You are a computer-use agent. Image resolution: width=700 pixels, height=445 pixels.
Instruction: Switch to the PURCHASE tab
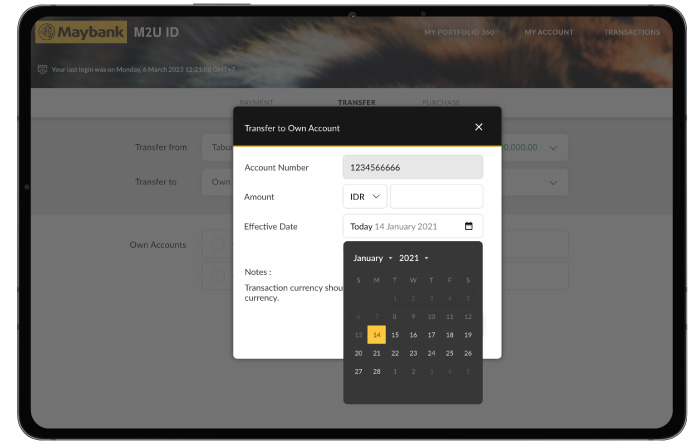click(441, 102)
